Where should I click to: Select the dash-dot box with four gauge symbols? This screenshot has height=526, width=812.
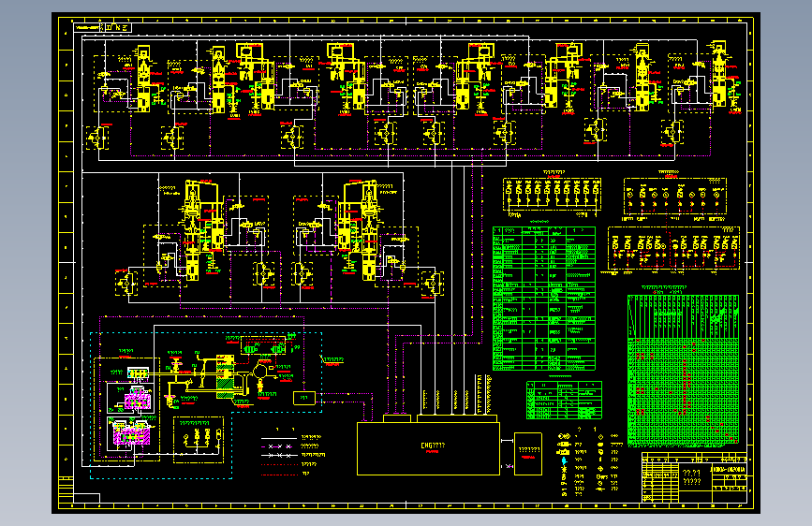pyautogui.click(x=199, y=440)
